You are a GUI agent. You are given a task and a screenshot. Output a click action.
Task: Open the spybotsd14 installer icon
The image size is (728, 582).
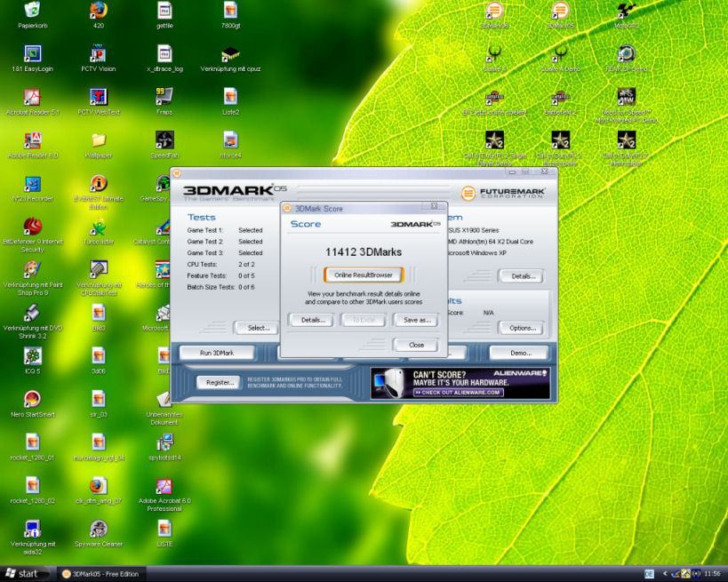[164, 442]
